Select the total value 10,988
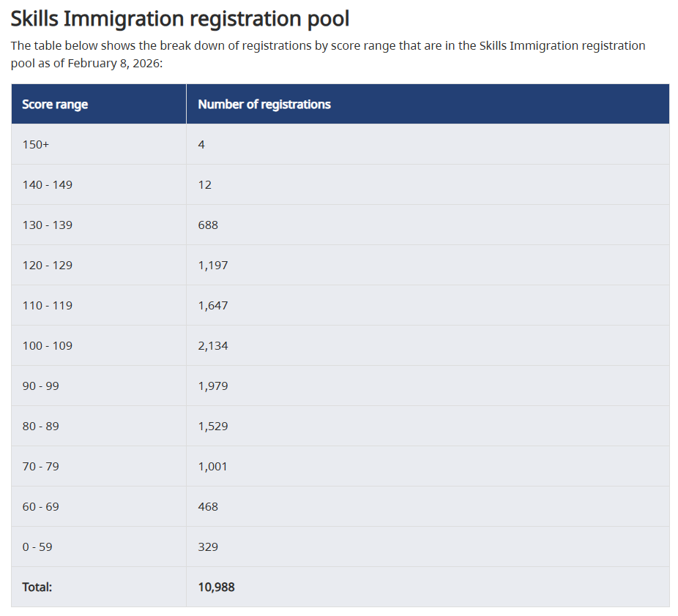This screenshot has width=678, height=616. tap(216, 587)
